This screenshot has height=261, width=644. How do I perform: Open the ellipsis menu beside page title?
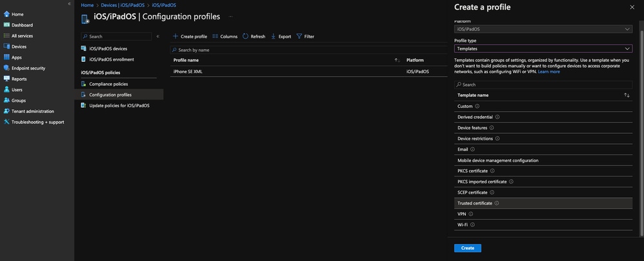click(231, 17)
